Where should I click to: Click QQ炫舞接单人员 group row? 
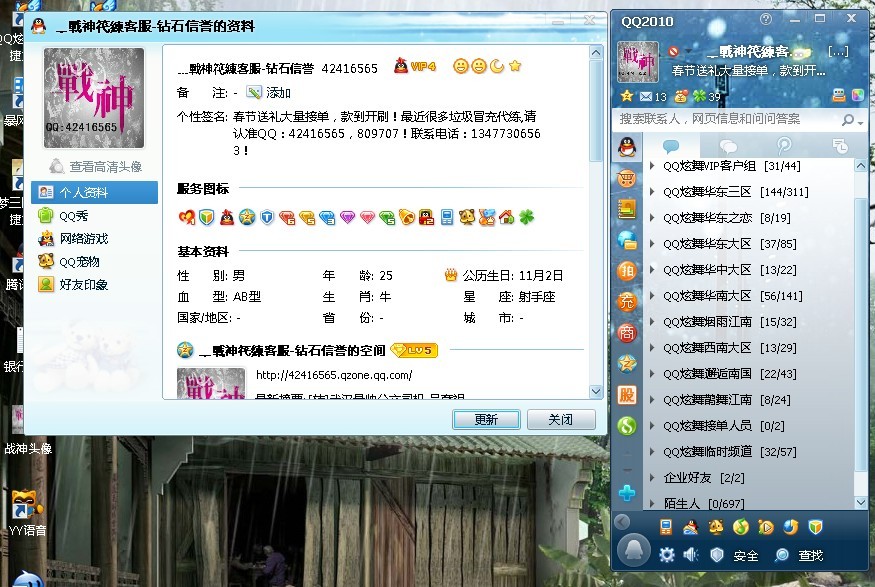click(x=749, y=426)
